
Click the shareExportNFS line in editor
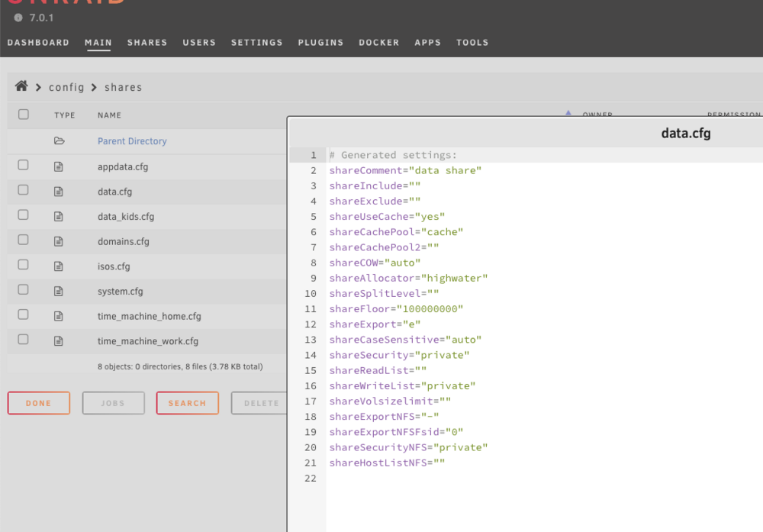click(384, 416)
